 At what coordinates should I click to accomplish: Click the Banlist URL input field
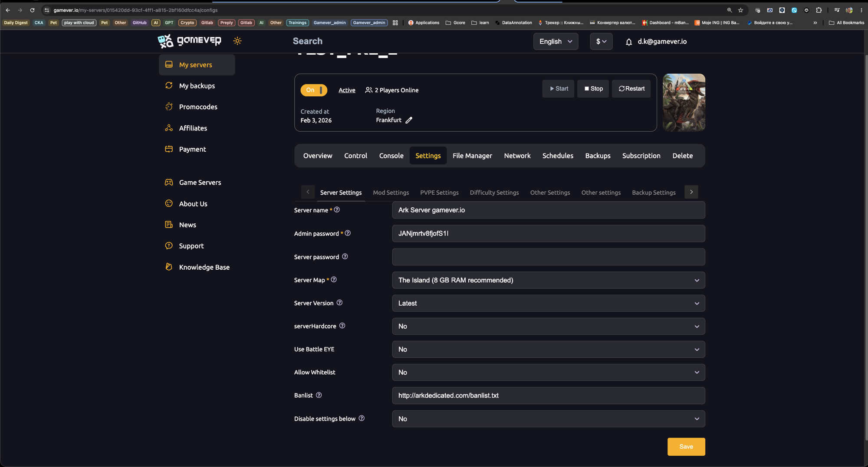click(x=549, y=395)
